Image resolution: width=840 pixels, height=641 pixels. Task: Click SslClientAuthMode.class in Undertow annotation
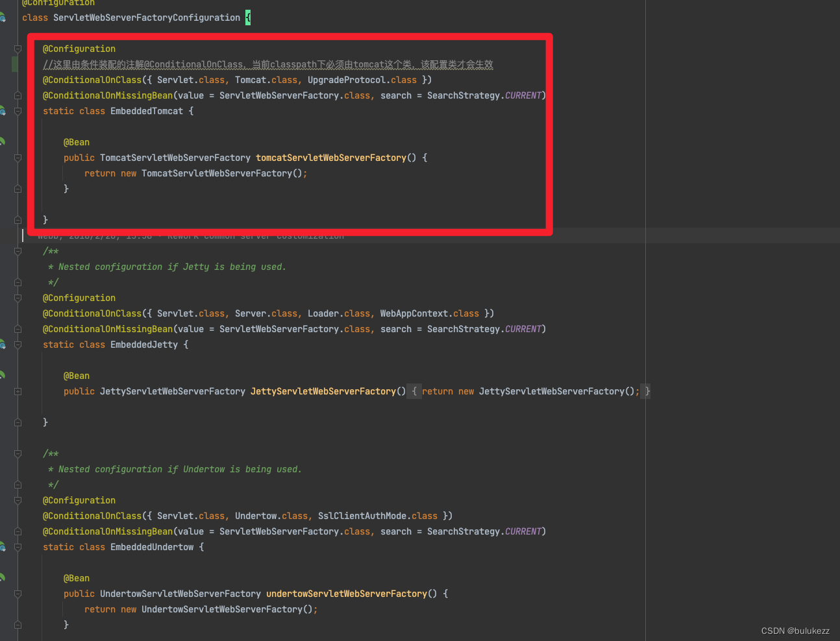click(378, 516)
